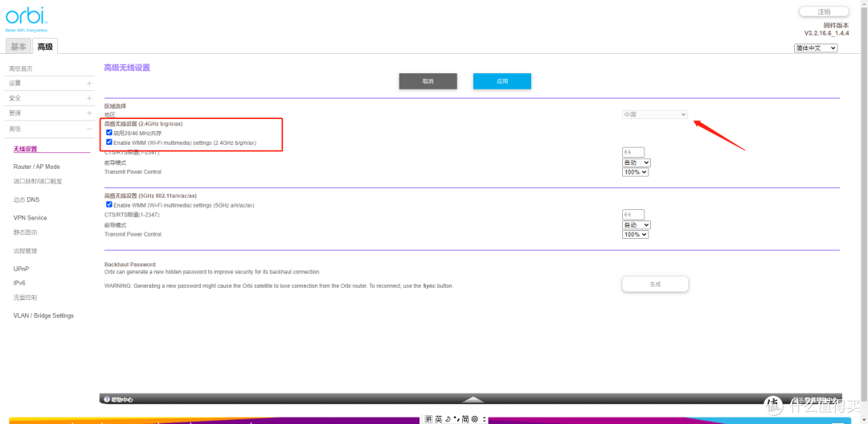This screenshot has height=424, width=868.
Task: Click 2.4GHz CTS/RTS限值 input field
Action: tap(633, 152)
